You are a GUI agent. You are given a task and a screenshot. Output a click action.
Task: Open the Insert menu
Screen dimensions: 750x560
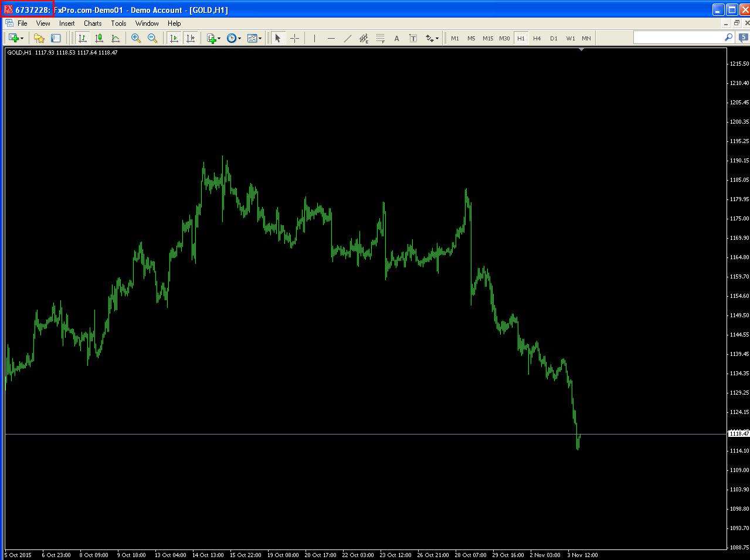click(67, 23)
